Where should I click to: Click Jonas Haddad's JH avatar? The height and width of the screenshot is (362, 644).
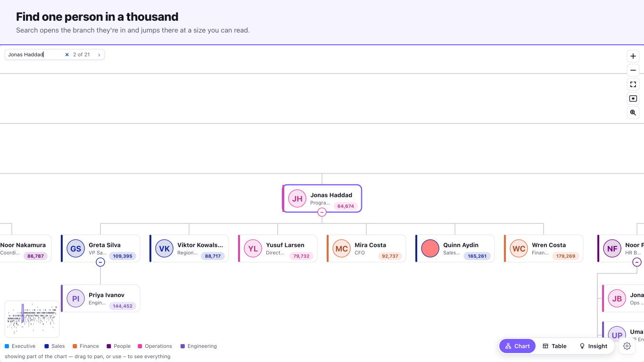coord(297,198)
